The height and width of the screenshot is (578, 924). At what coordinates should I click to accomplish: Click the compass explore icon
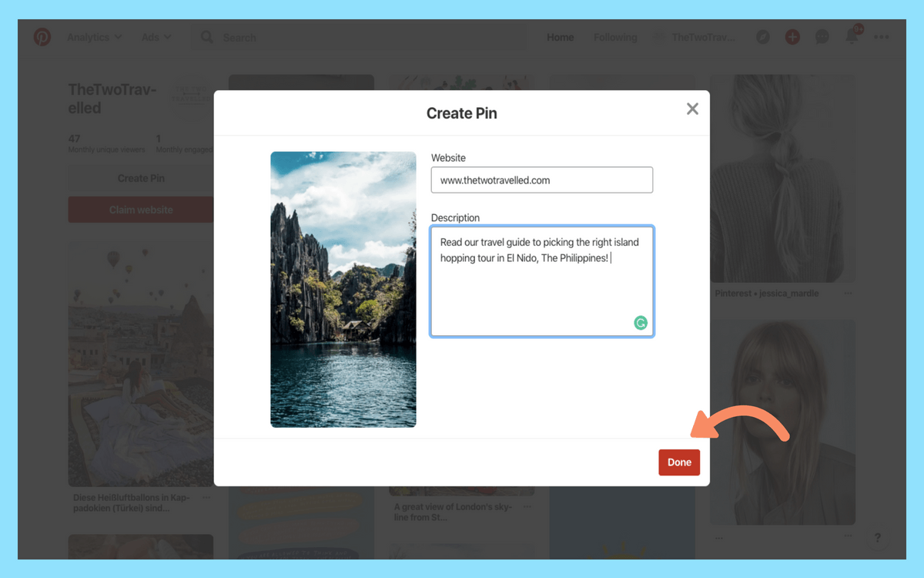tap(763, 37)
